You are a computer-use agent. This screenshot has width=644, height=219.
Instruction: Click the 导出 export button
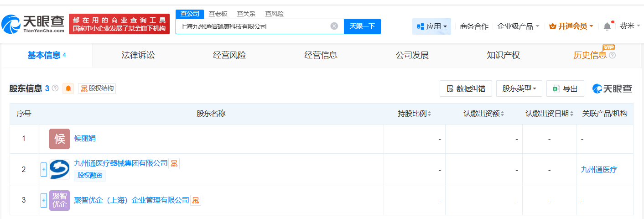click(565, 89)
